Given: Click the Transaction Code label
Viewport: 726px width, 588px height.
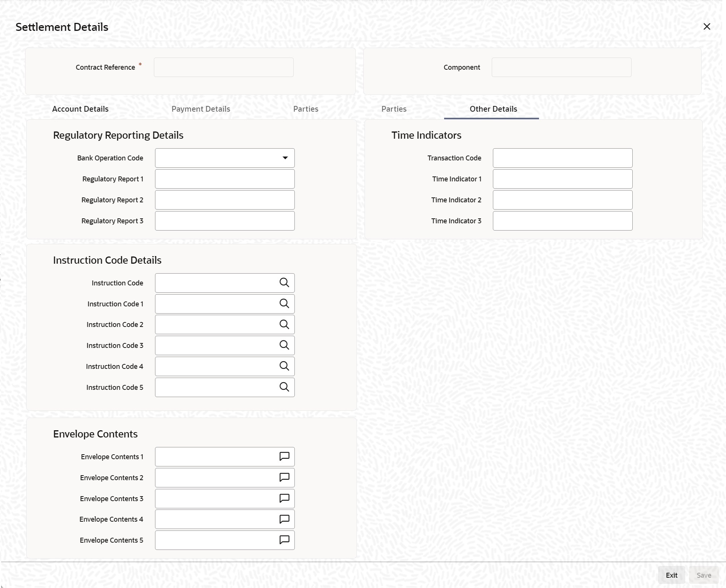Looking at the screenshot, I should click(x=454, y=158).
